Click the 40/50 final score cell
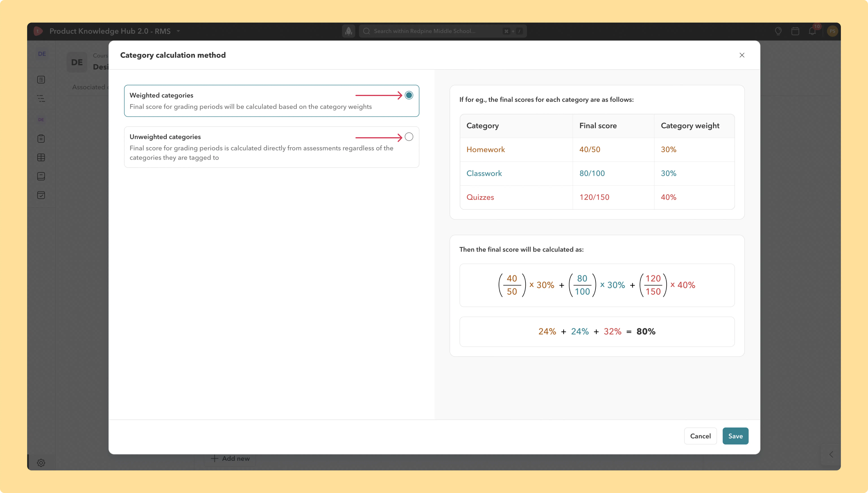 [x=613, y=150]
